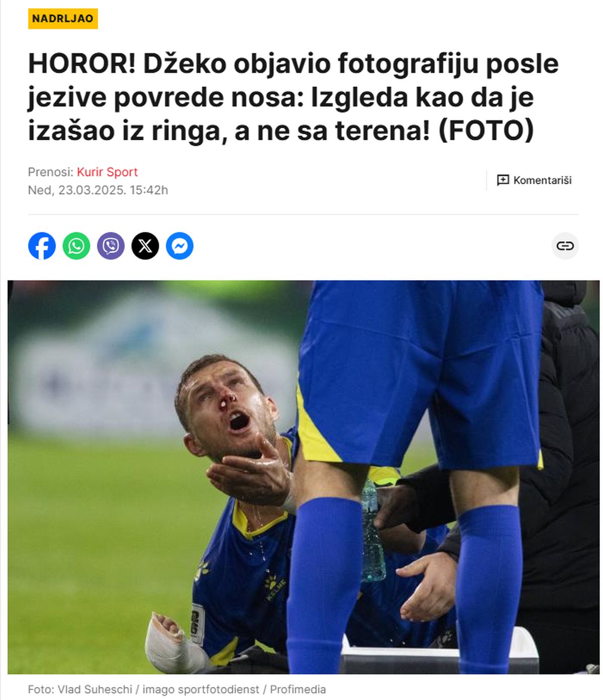Click the comment bubble plus icon

(x=502, y=180)
